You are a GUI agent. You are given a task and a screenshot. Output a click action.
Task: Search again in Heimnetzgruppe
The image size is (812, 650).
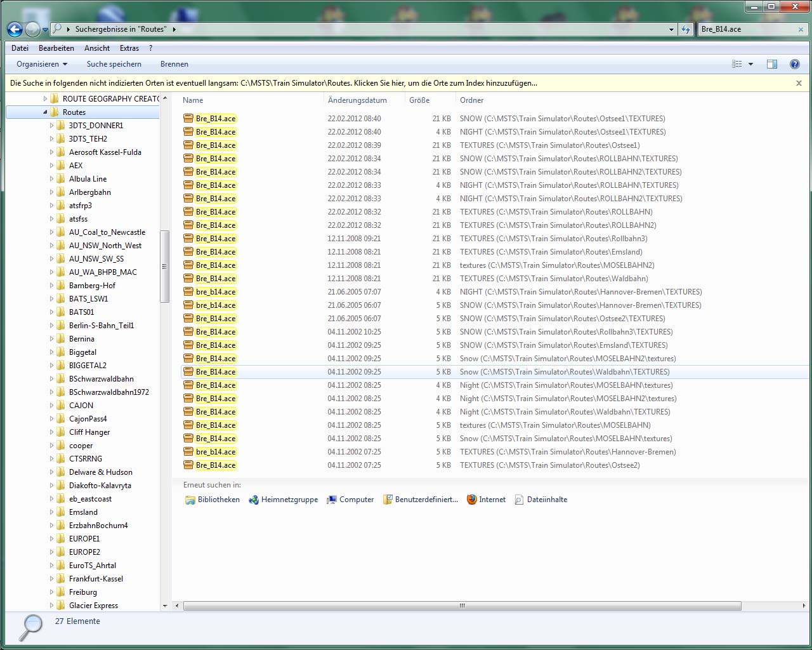coord(283,500)
